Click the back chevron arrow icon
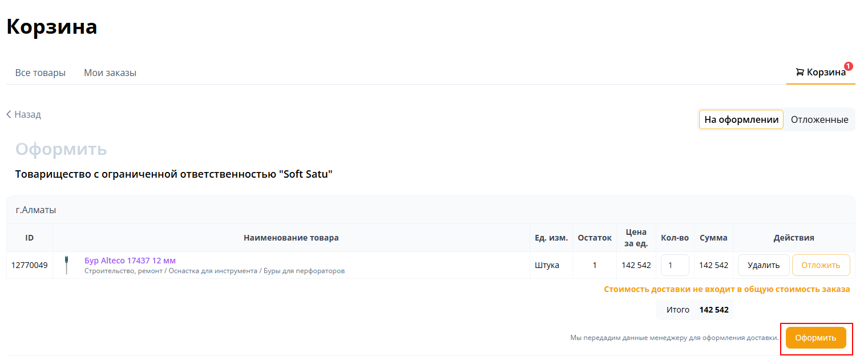This screenshot has width=868, height=364. (9, 114)
